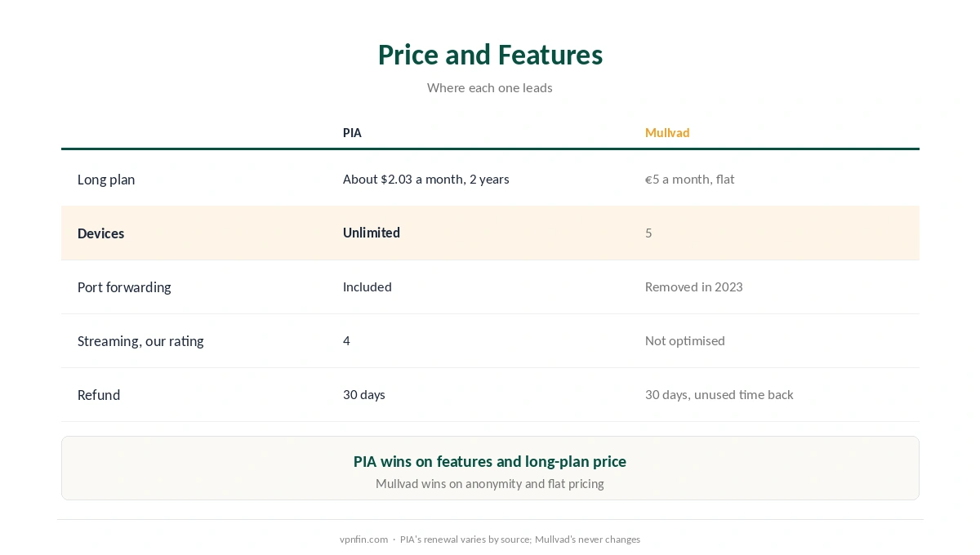Click the 'Removed in 2023' cell

click(x=694, y=287)
